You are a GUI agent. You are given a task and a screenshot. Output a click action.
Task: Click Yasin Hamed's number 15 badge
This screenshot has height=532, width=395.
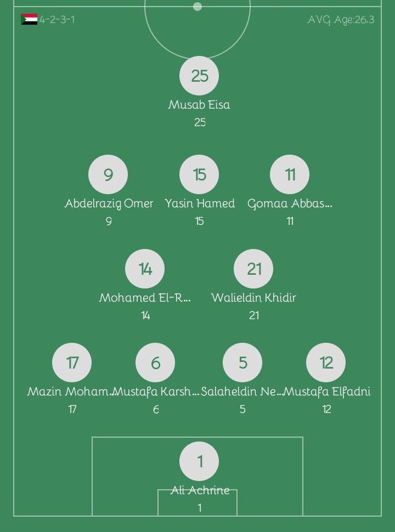[x=199, y=174]
